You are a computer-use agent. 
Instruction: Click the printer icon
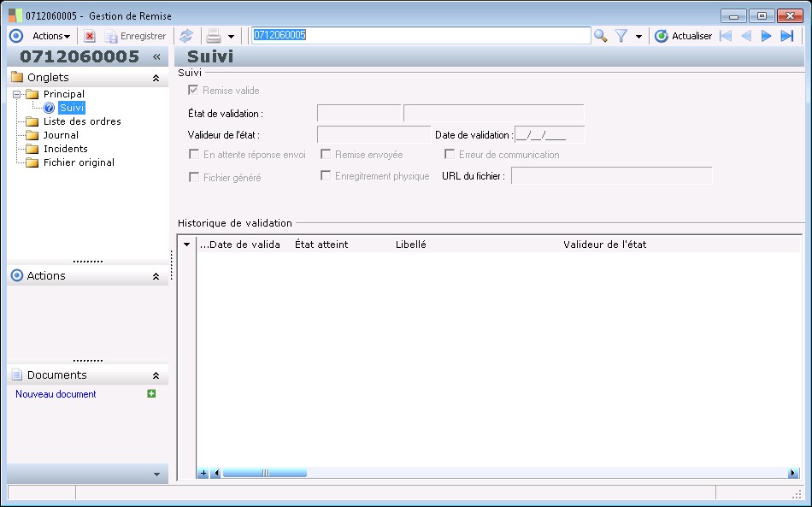214,36
